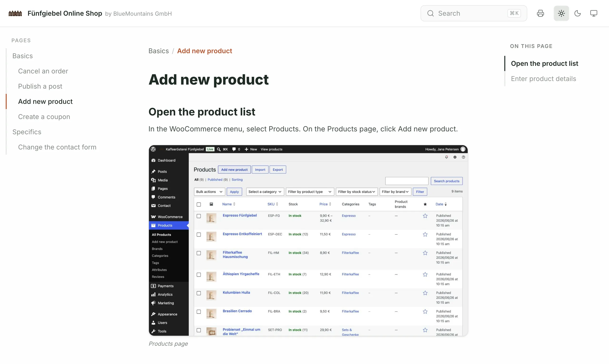Open the Search field in header
The image size is (609, 364).
[473, 13]
